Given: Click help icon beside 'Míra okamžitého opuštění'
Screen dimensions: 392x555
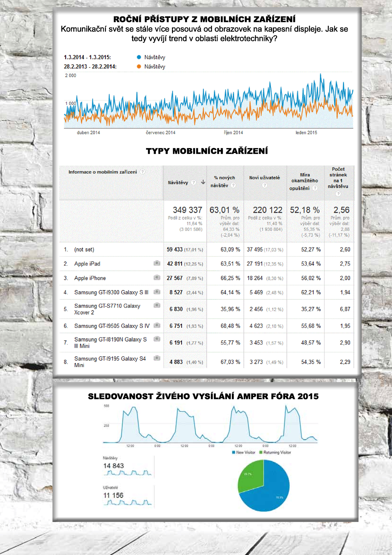Looking at the screenshot, I should tap(315, 188).
